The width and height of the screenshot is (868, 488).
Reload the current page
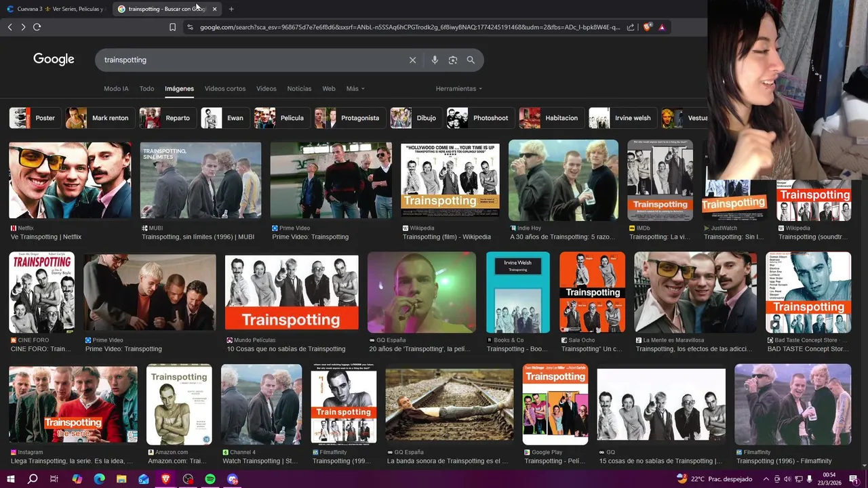tap(37, 27)
